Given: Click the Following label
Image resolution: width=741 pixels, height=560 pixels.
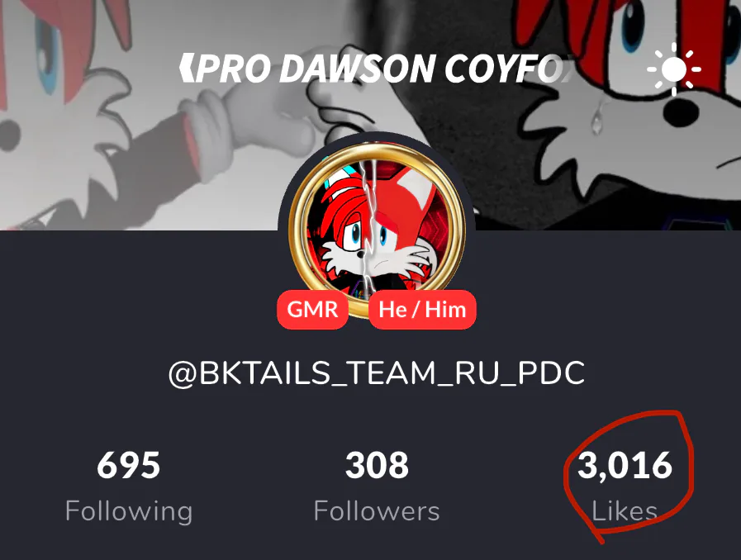Looking at the screenshot, I should (x=129, y=511).
